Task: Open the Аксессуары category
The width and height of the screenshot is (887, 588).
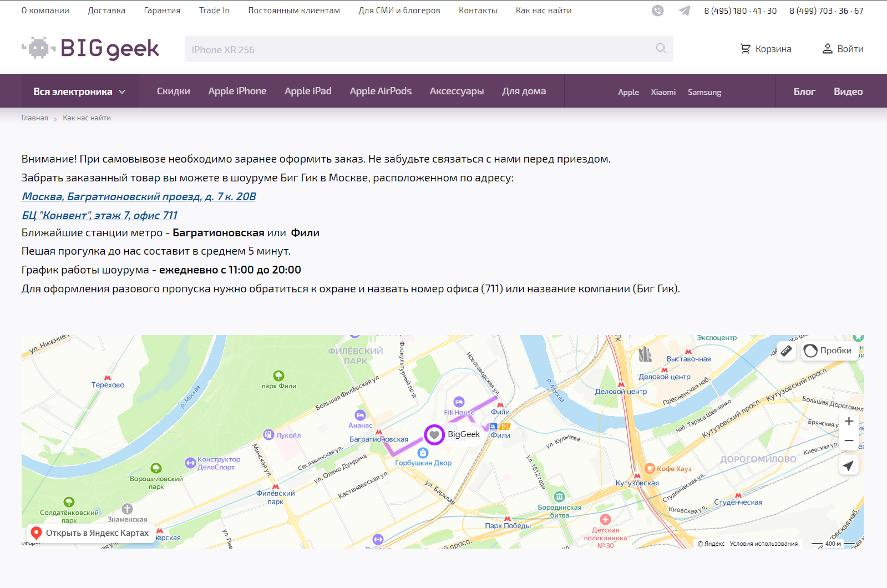Action: tap(457, 91)
